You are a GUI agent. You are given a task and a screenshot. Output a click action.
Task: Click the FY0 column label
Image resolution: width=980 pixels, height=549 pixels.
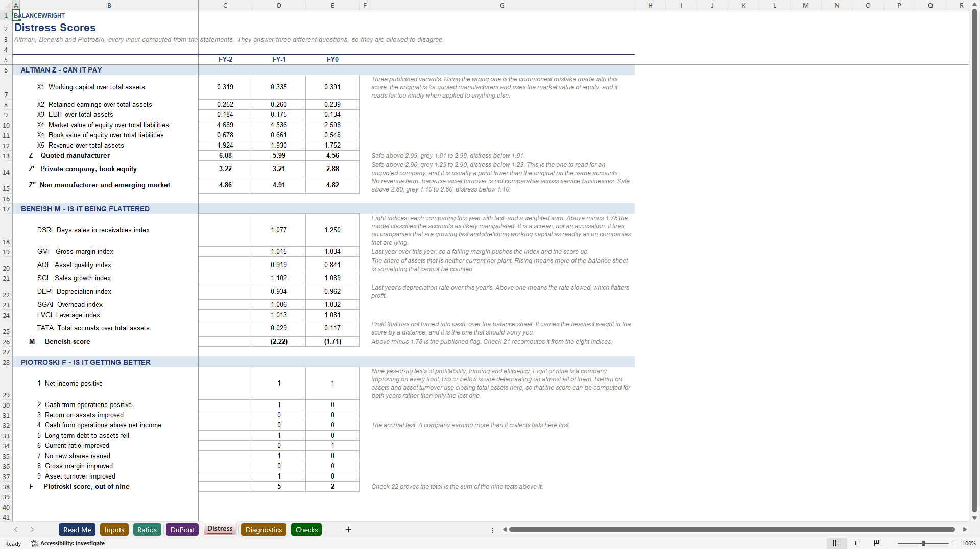tap(332, 59)
